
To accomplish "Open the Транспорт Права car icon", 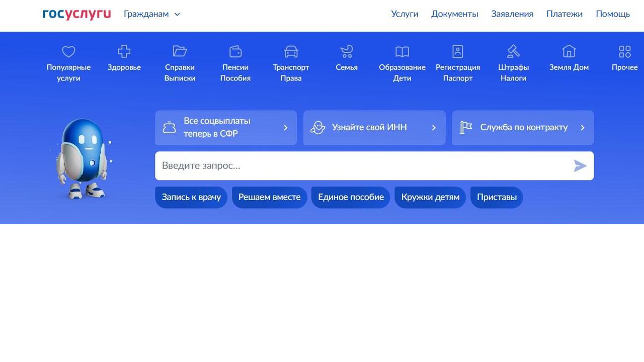I will click(x=291, y=51).
